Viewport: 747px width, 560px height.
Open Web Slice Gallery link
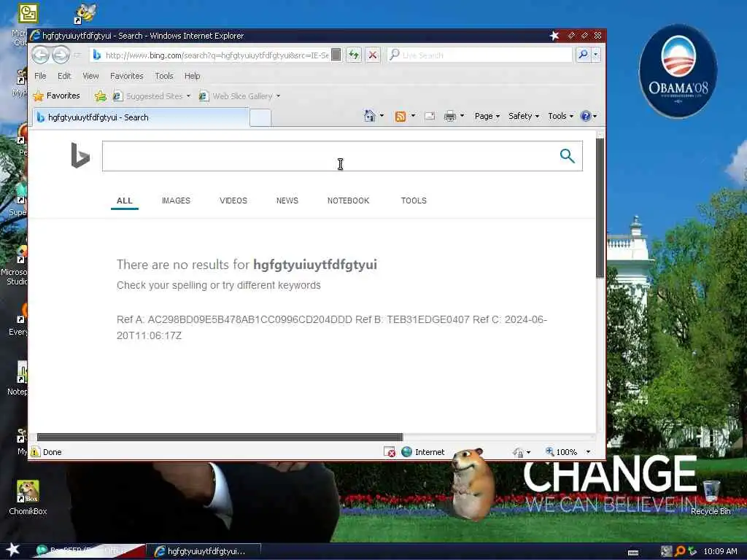pyautogui.click(x=239, y=96)
